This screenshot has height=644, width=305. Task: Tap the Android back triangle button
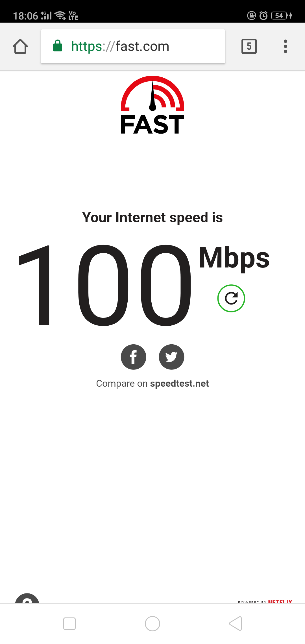236,624
